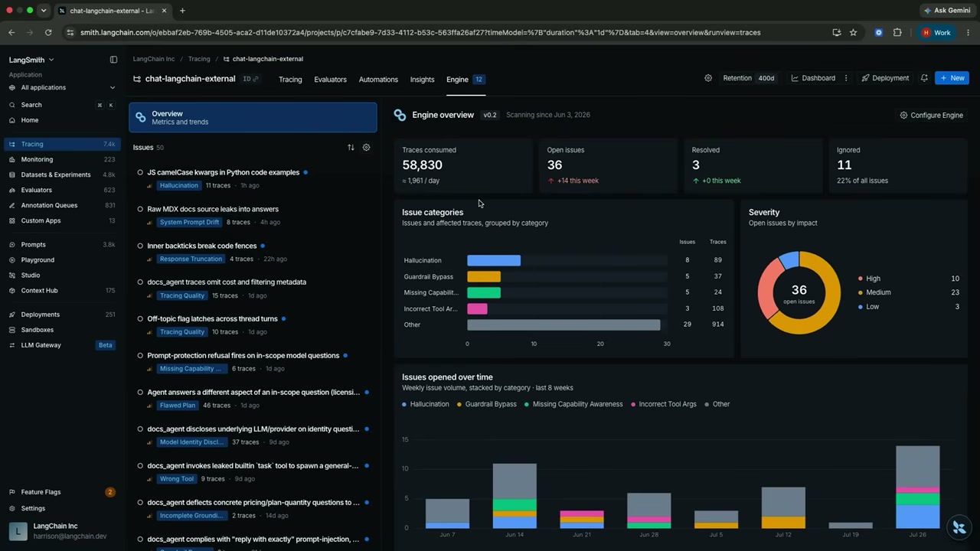Open Feature Flags in sidebar
This screenshot has width=980, height=551.
coord(62,492)
